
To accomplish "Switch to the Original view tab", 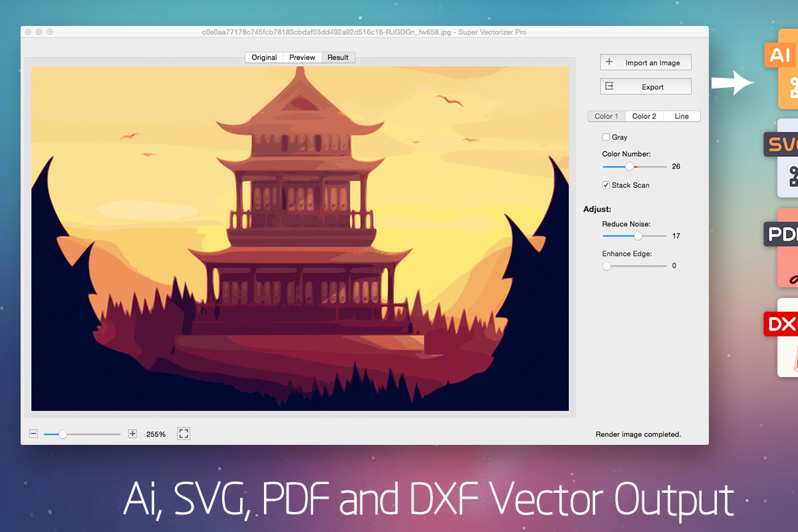I will tap(264, 57).
